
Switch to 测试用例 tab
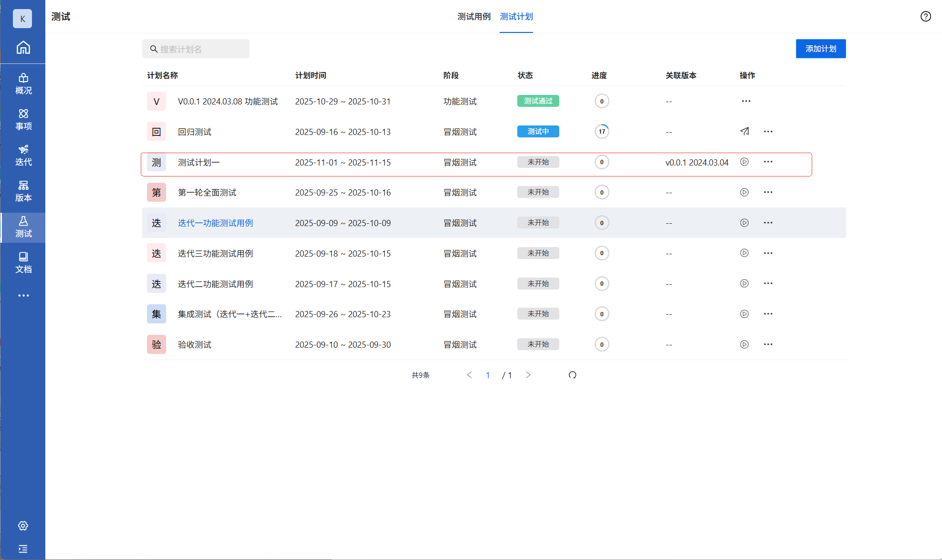pos(473,17)
